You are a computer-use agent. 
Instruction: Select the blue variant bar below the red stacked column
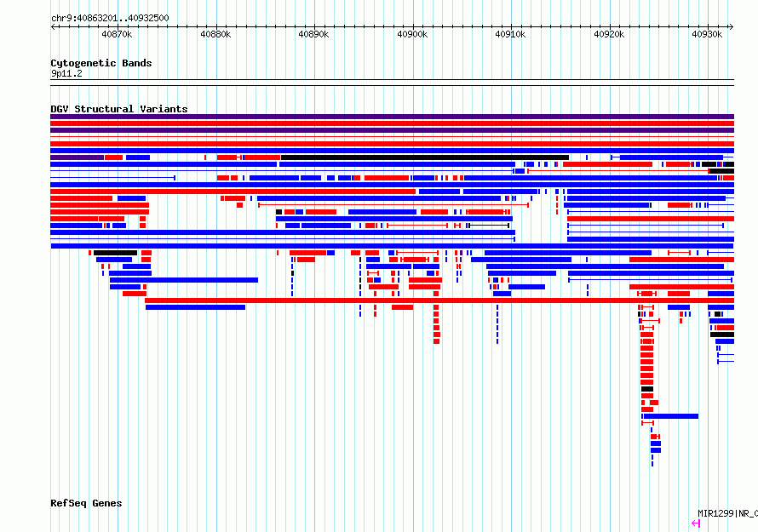point(671,416)
